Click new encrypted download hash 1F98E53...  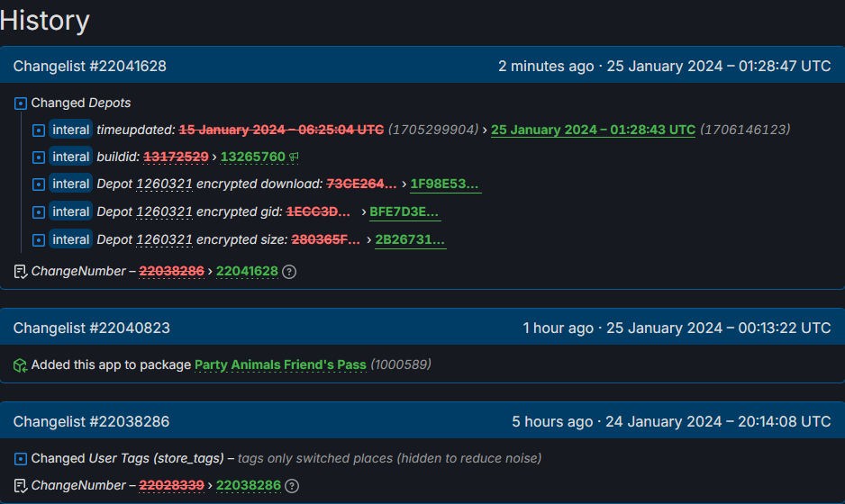[445, 184]
